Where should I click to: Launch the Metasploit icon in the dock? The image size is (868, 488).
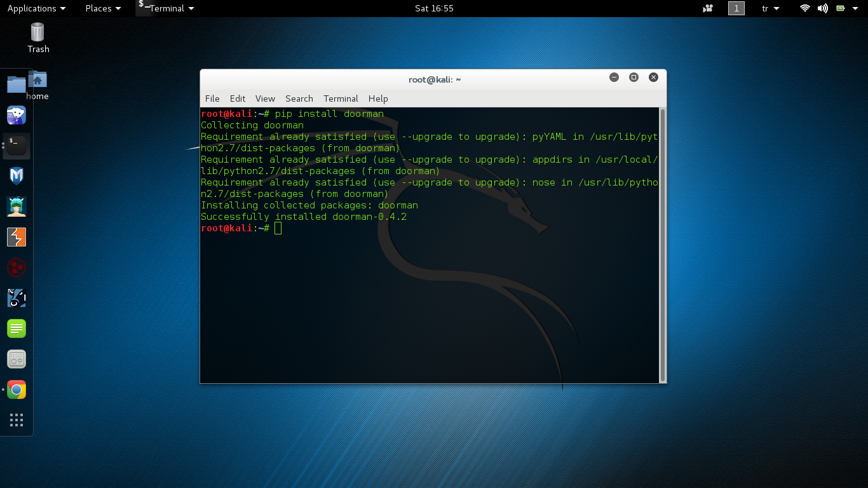click(x=17, y=176)
